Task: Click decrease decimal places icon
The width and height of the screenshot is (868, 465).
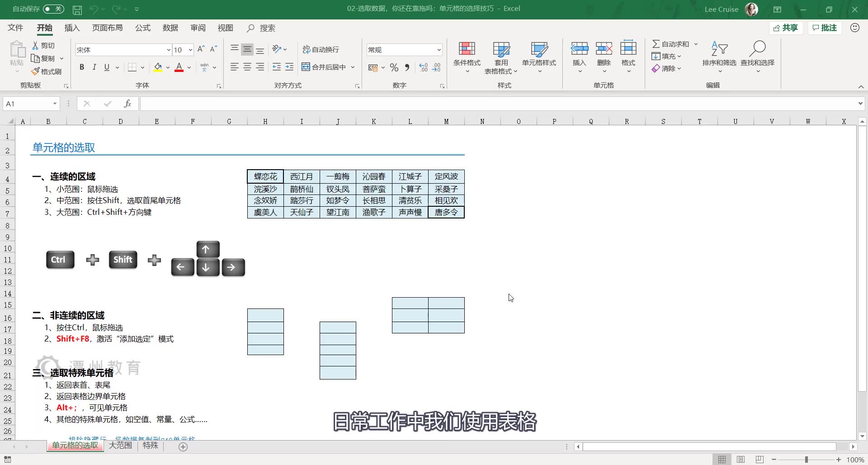Action: click(x=436, y=67)
